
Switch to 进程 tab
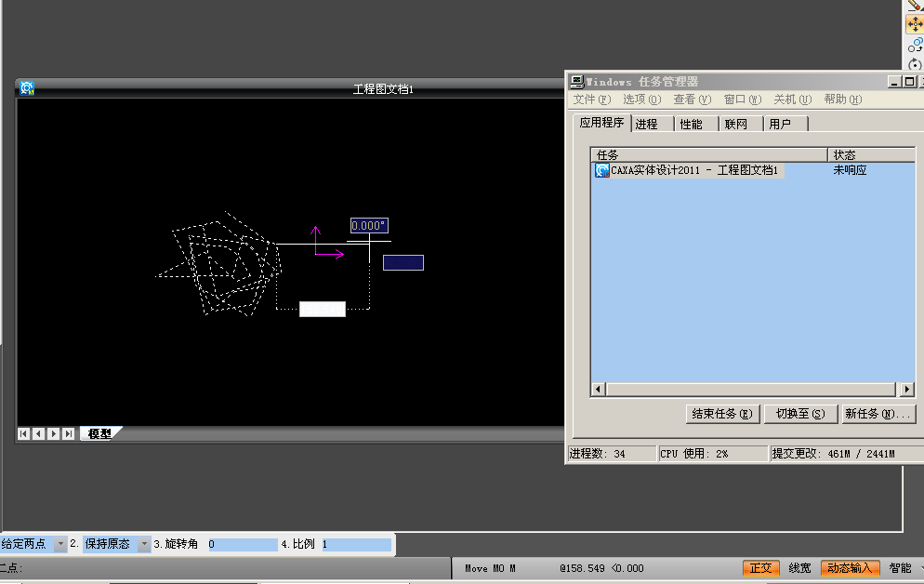(653, 124)
